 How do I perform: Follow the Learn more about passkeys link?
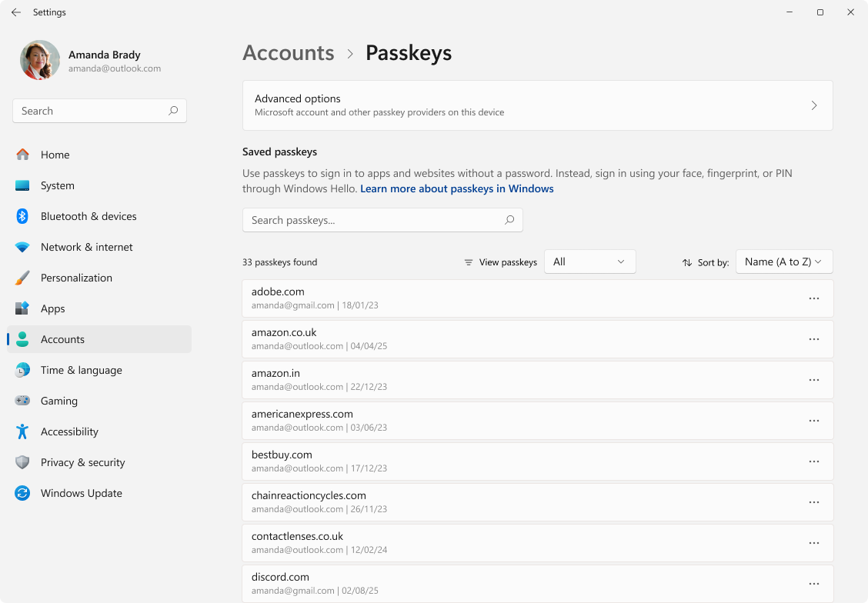pos(456,188)
